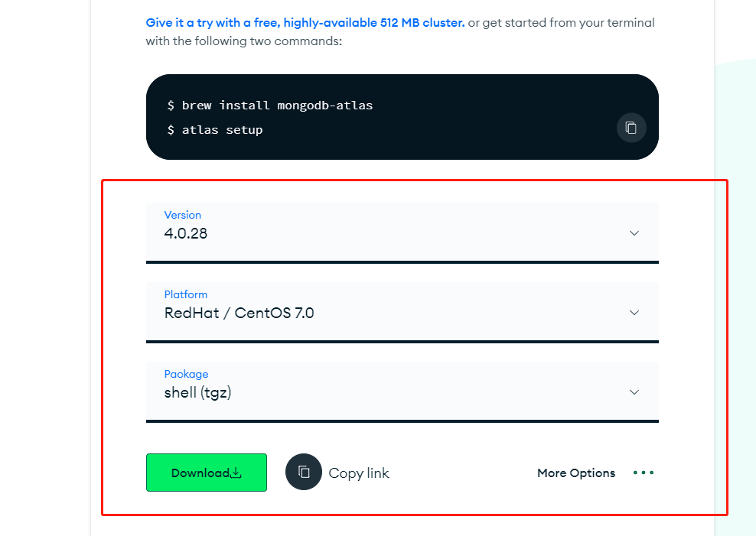This screenshot has width=756, height=536.
Task: Click the "atlas setup" command line
Action: (x=222, y=130)
